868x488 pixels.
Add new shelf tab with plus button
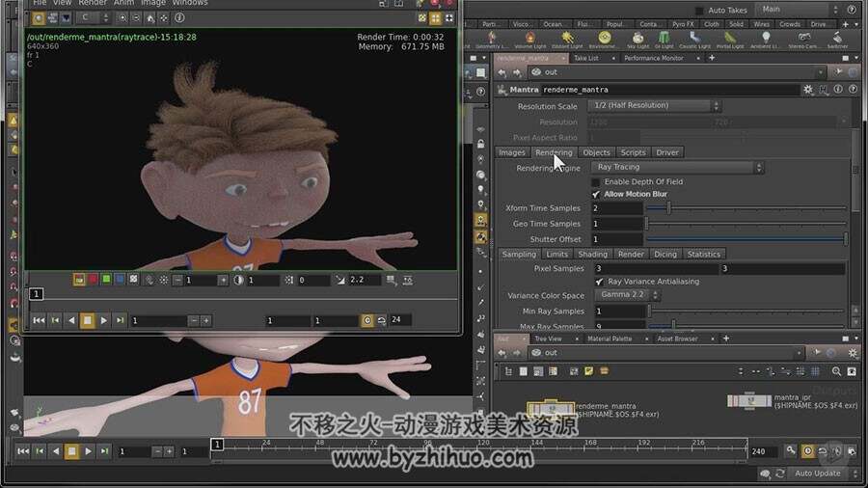845,24
